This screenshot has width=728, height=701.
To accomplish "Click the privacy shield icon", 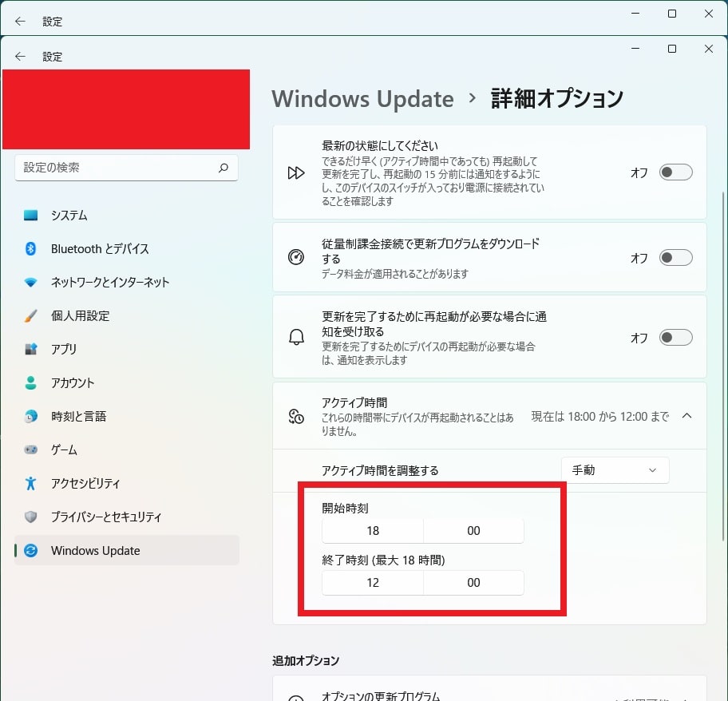I will click(x=30, y=517).
